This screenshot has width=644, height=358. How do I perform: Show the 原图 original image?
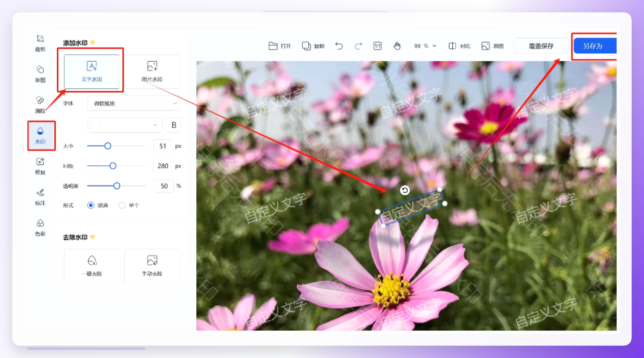point(492,46)
